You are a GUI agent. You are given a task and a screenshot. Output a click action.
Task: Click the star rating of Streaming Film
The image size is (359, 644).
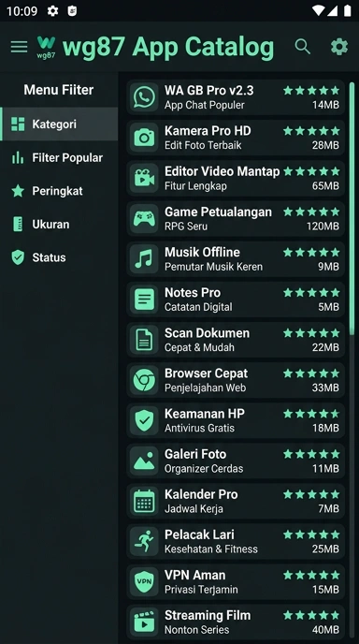(311, 615)
